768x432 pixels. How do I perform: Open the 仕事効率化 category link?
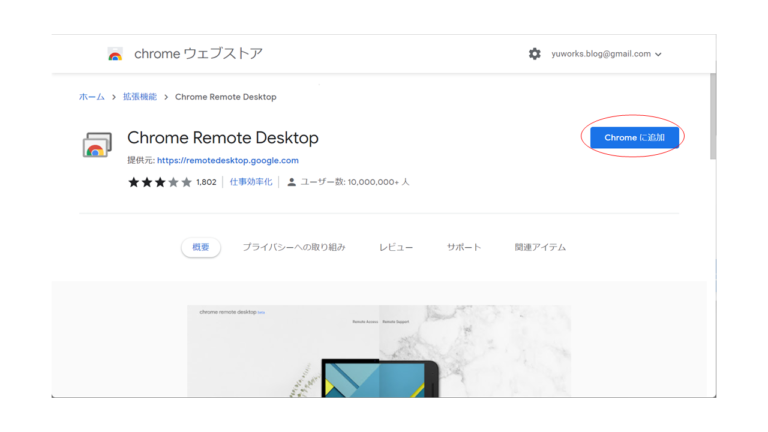coord(251,182)
